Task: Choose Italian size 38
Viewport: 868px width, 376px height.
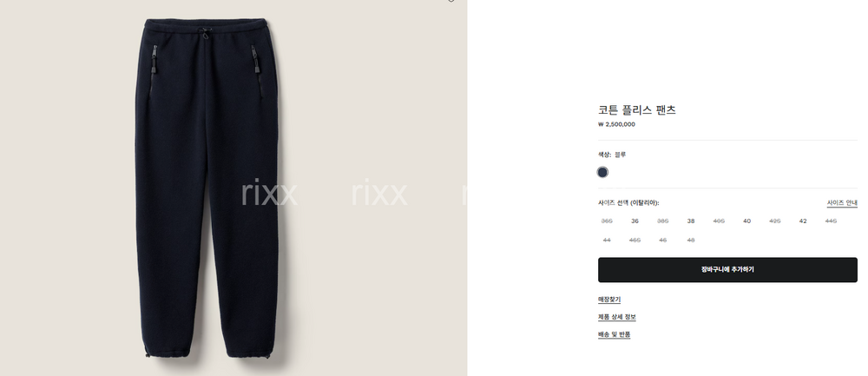Action: click(x=691, y=221)
